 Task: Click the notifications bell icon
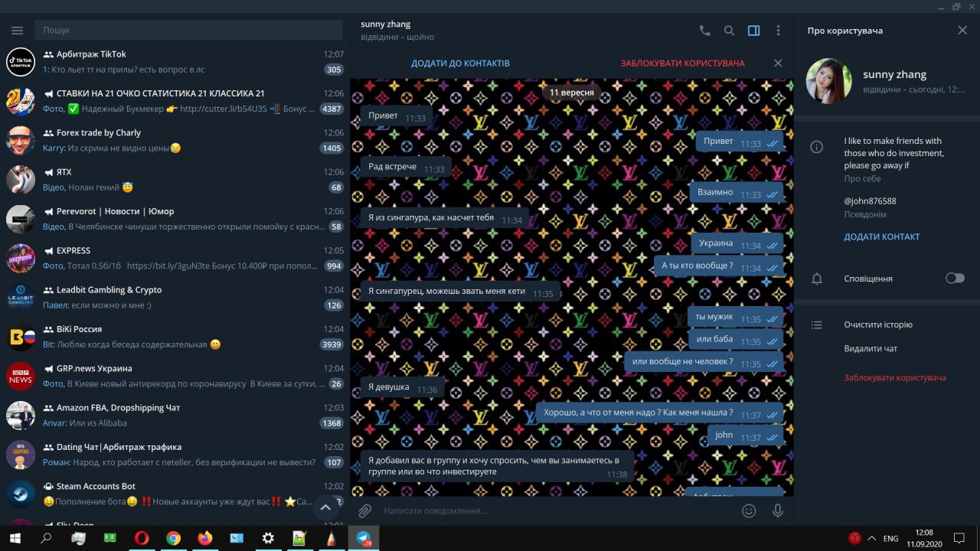coord(817,279)
